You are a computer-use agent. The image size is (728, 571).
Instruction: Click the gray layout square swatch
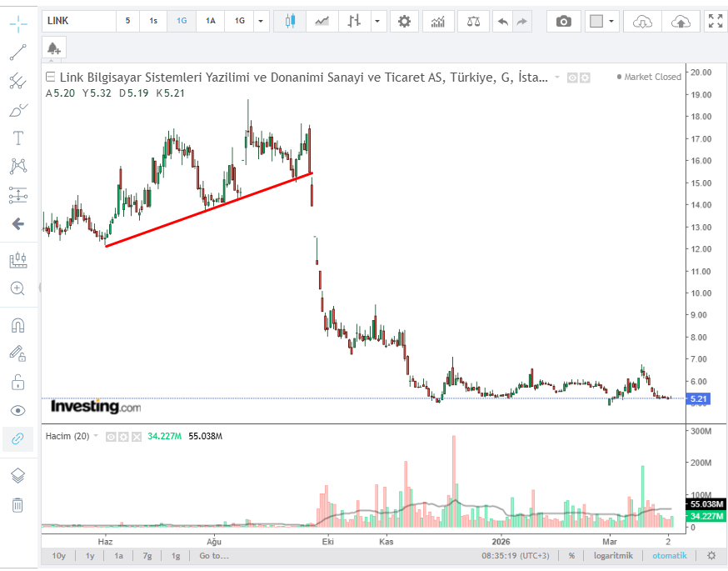point(596,21)
